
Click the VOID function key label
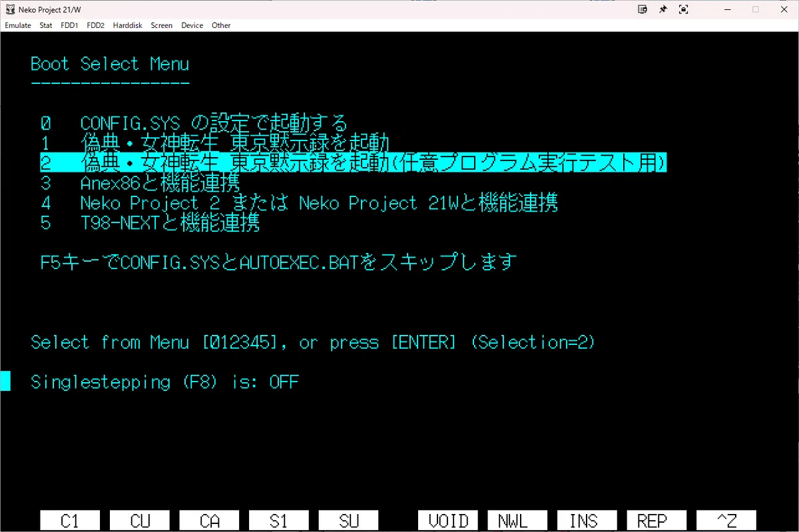[448, 521]
